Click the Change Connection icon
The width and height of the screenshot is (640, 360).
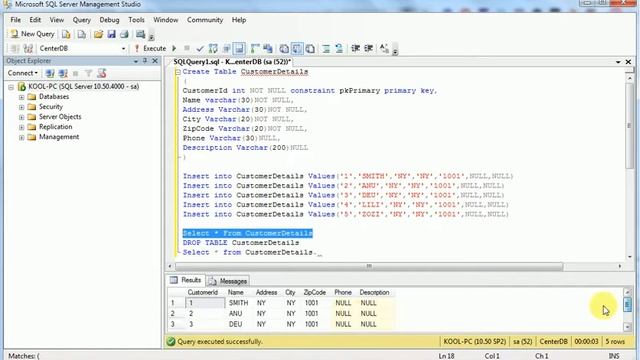coord(28,49)
